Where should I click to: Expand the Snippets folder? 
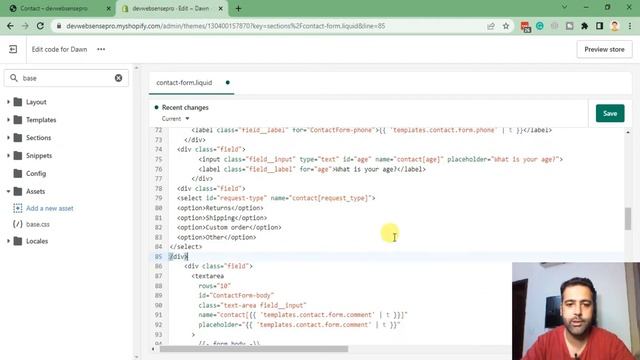[x=8, y=156]
